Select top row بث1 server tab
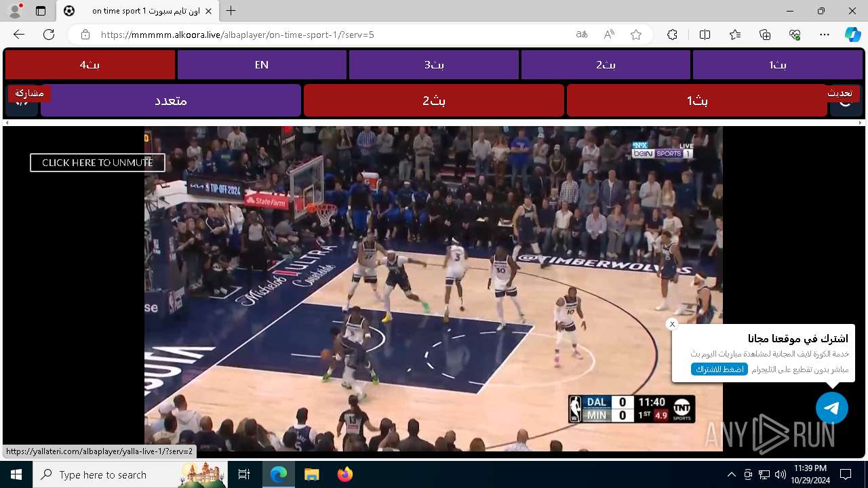Screen dimensions: 868x488 [778, 65]
